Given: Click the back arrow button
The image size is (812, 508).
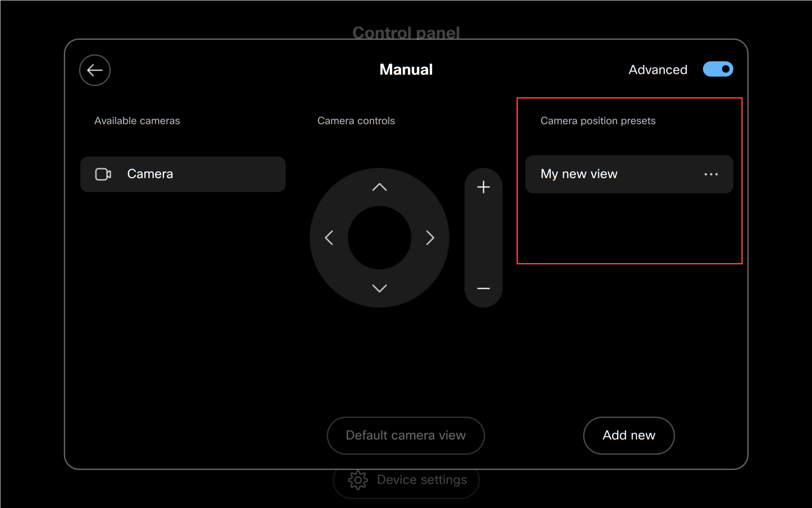Looking at the screenshot, I should pos(95,70).
